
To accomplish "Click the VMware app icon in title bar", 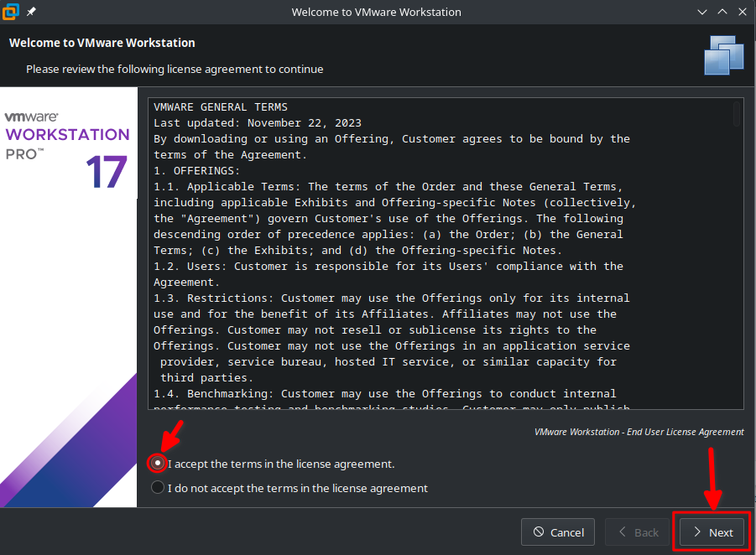I will (x=12, y=13).
